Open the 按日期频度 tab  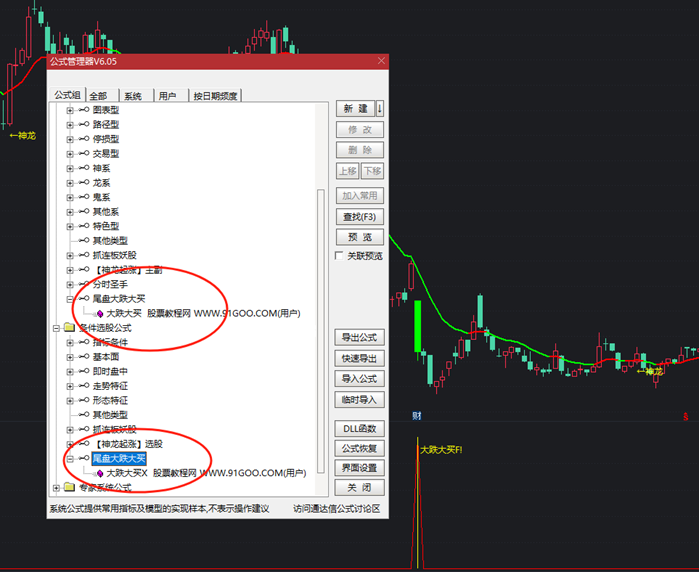point(214,96)
